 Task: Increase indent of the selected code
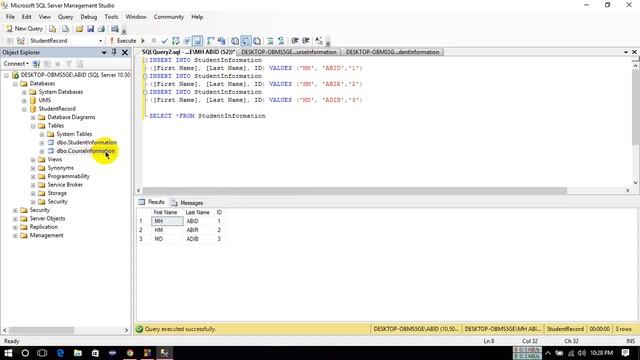pyautogui.click(x=305, y=41)
